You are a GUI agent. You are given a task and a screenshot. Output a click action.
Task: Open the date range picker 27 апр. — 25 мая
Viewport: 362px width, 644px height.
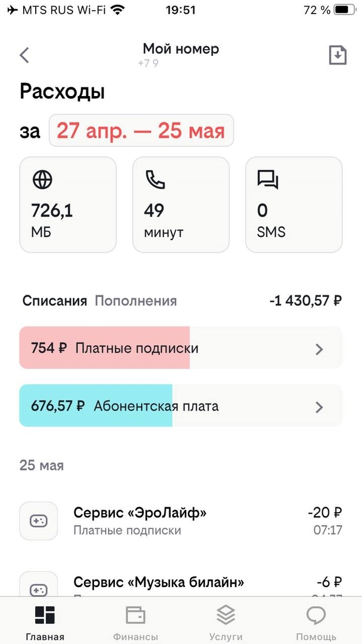(141, 131)
